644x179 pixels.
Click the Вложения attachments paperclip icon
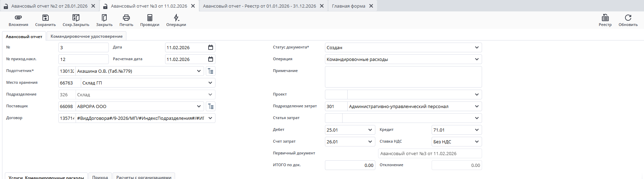18,18
